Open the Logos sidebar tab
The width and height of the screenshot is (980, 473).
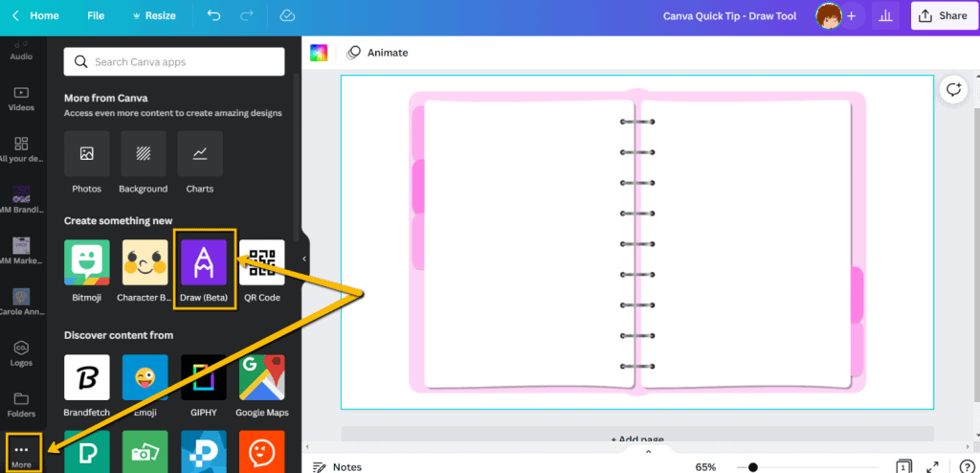point(21,354)
